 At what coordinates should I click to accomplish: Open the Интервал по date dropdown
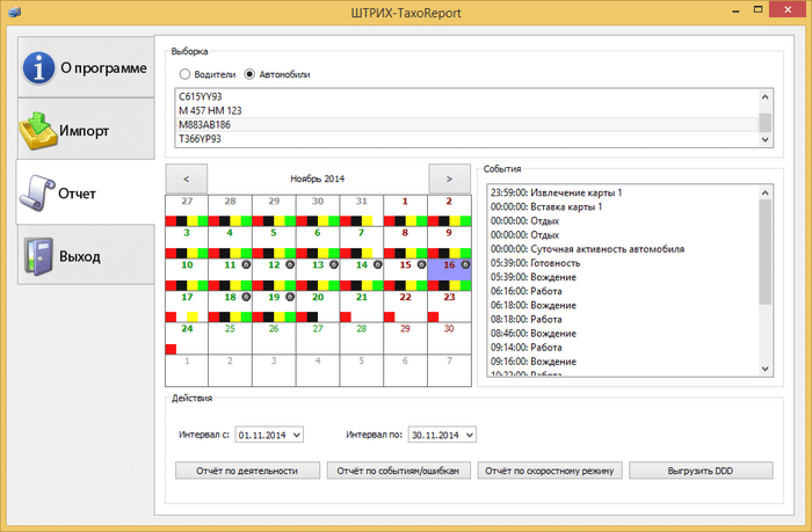pyautogui.click(x=469, y=435)
